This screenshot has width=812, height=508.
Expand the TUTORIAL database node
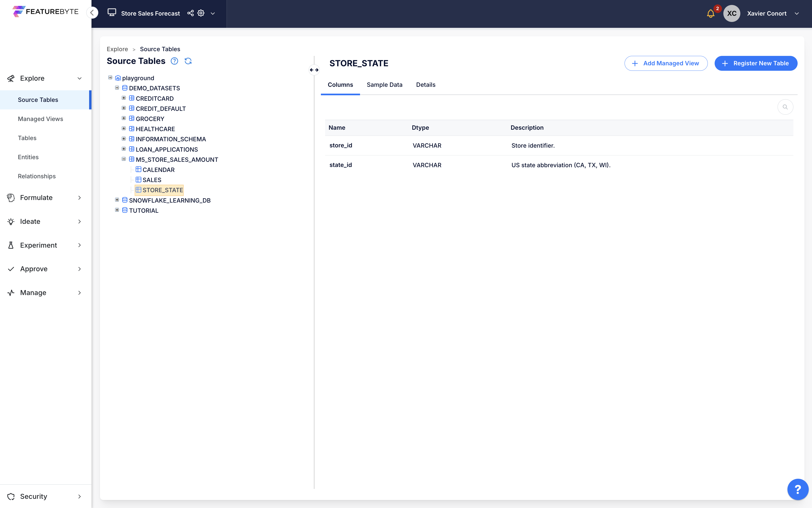point(117,210)
